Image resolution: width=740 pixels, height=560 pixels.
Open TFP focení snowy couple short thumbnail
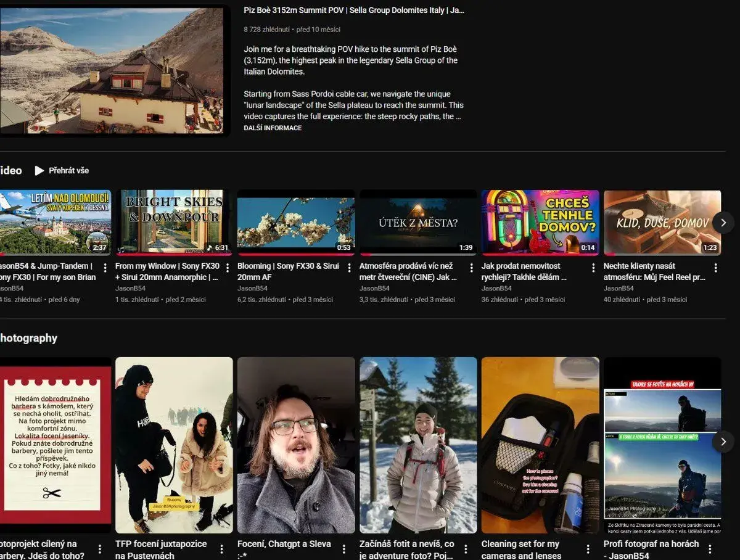[174, 445]
